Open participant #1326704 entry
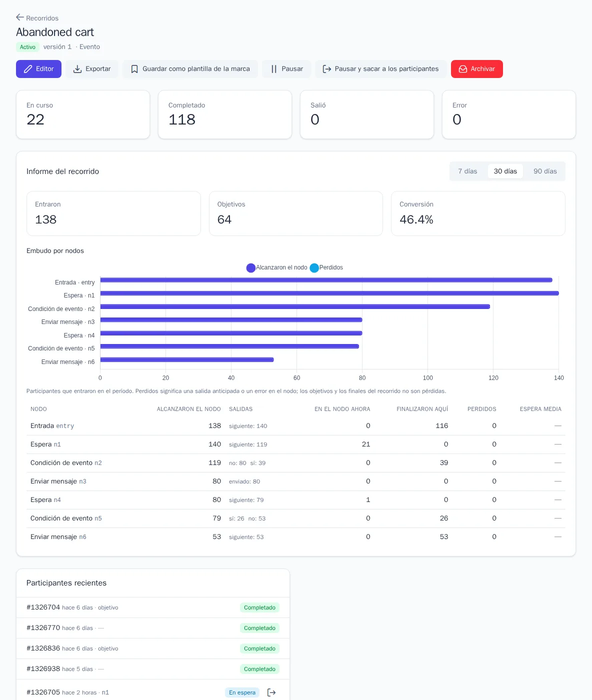 point(153,607)
